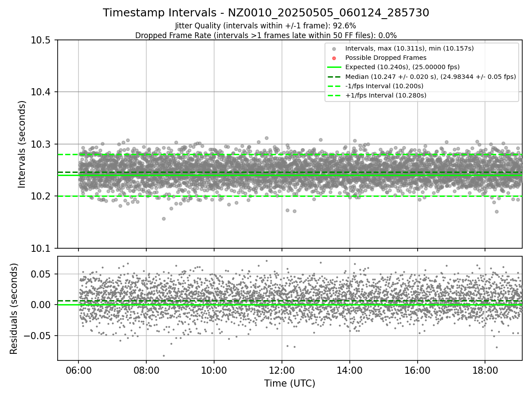The height and width of the screenshot is (399, 532).
Task: Click the dark green dashed sample beside Median
Action: 334,77
